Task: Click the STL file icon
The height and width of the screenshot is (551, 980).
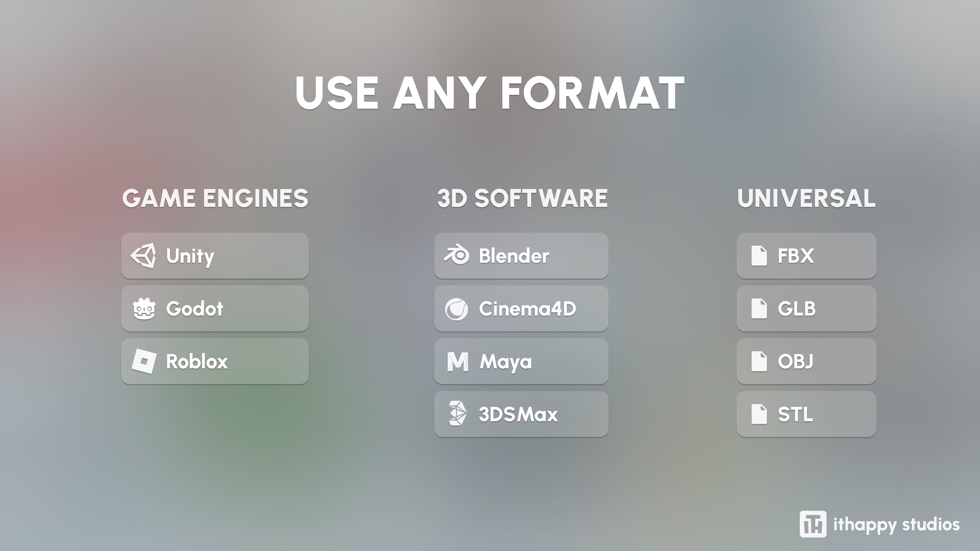Action: click(759, 414)
